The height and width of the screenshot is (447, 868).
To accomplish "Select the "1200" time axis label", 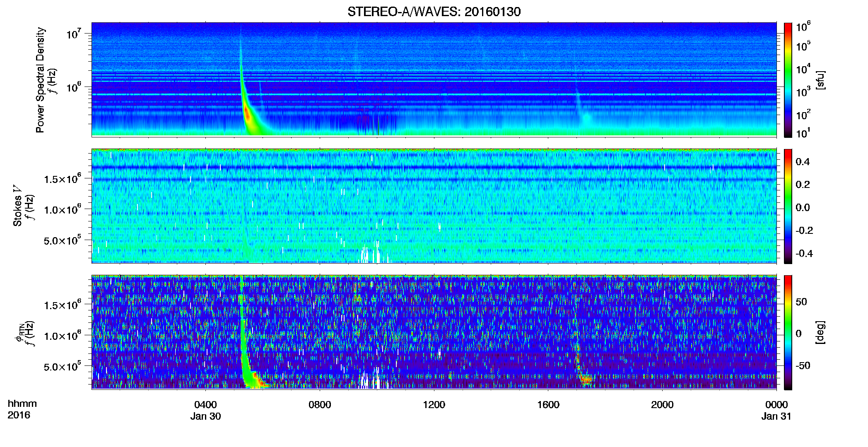I will [434, 404].
